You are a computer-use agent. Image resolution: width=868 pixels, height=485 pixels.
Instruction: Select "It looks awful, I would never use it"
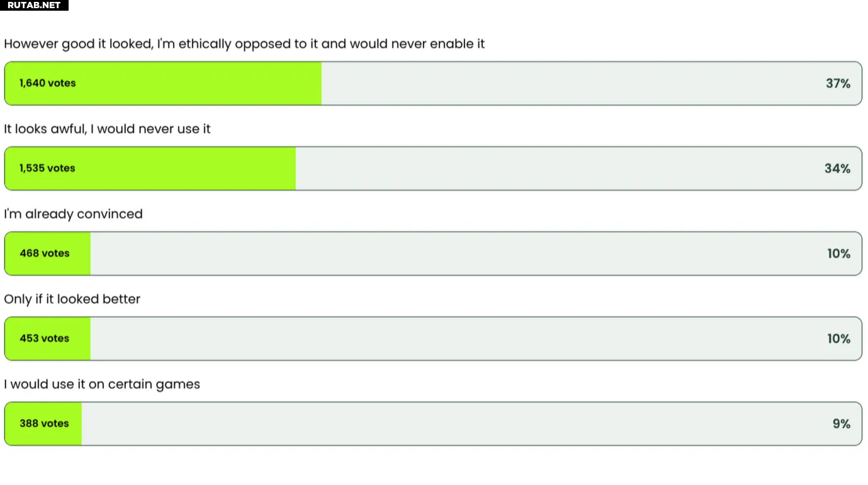tap(107, 129)
